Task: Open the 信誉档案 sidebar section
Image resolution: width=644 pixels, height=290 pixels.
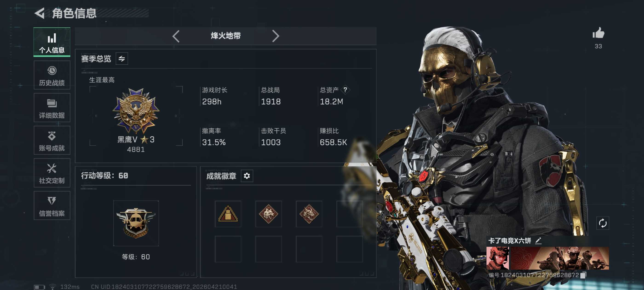Action: 52,206
